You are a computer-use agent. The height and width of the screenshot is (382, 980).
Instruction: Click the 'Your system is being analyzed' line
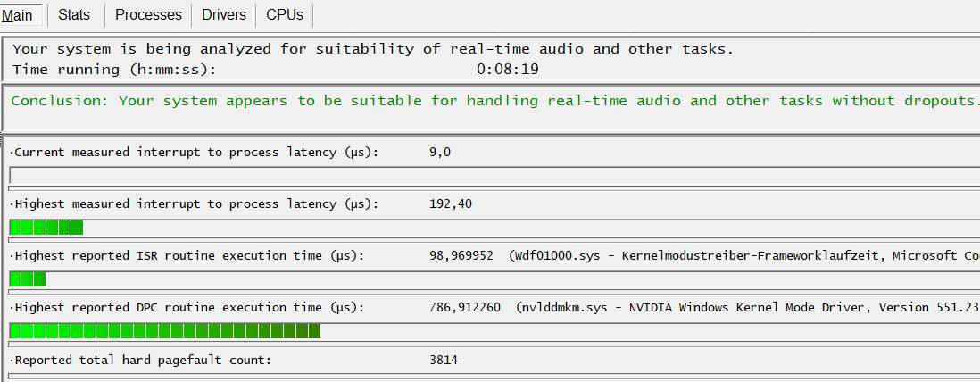click(373, 49)
